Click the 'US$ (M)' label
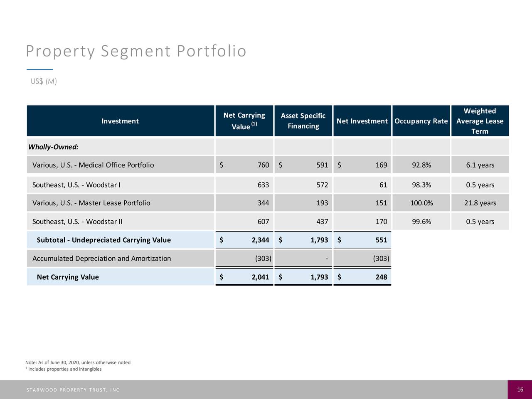This screenshot has width=532, height=399. coord(44,81)
